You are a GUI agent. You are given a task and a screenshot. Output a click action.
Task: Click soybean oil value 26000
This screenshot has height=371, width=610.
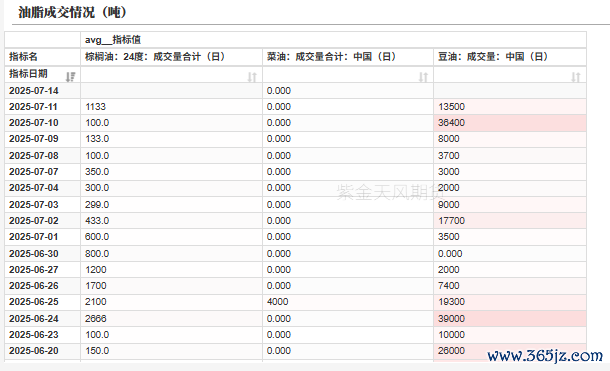point(452,350)
